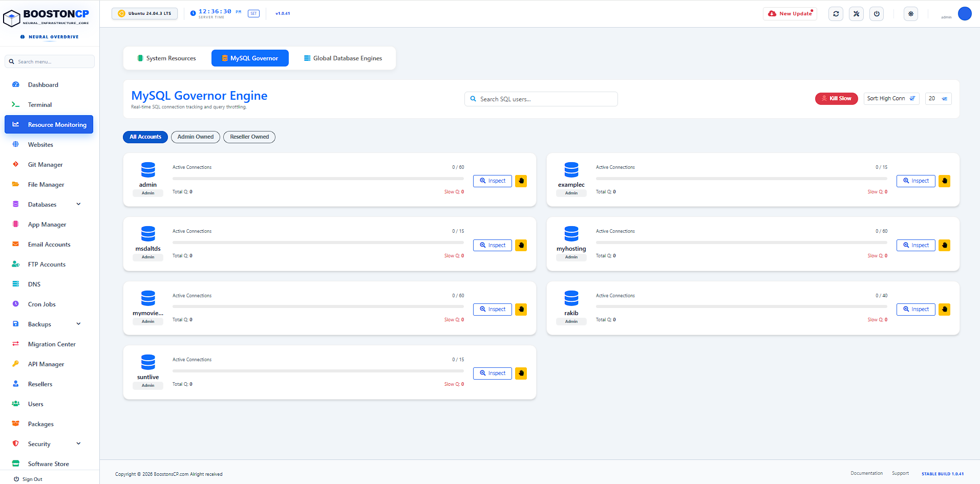Open the tools wrench icon in header
The width and height of the screenshot is (980, 484).
click(856, 14)
